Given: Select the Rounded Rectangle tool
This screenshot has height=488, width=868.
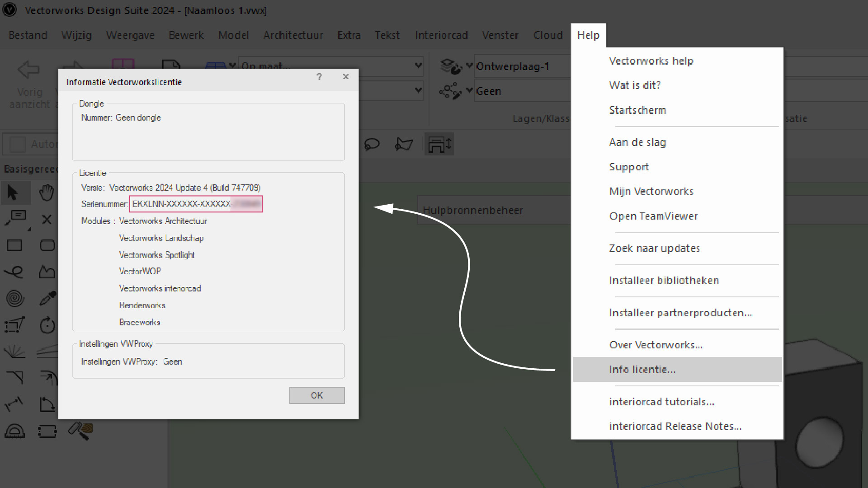Looking at the screenshot, I should pos(47,245).
